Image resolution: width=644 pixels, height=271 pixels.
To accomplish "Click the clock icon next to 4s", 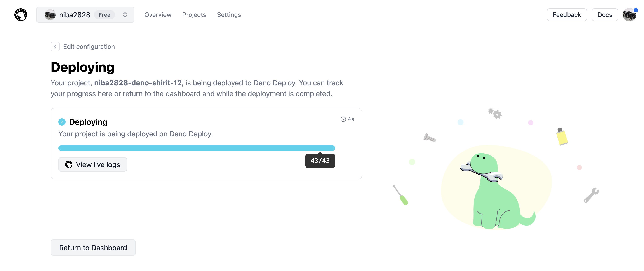I will pos(343,119).
